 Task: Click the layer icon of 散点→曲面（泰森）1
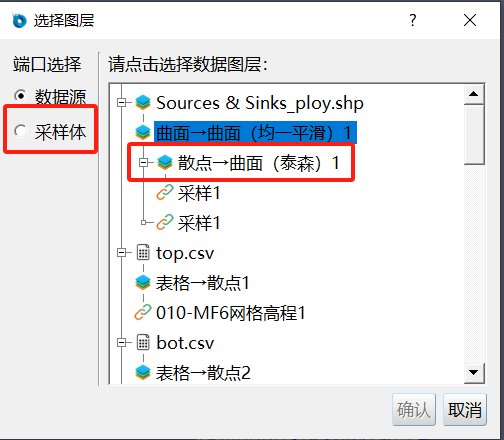tap(165, 162)
